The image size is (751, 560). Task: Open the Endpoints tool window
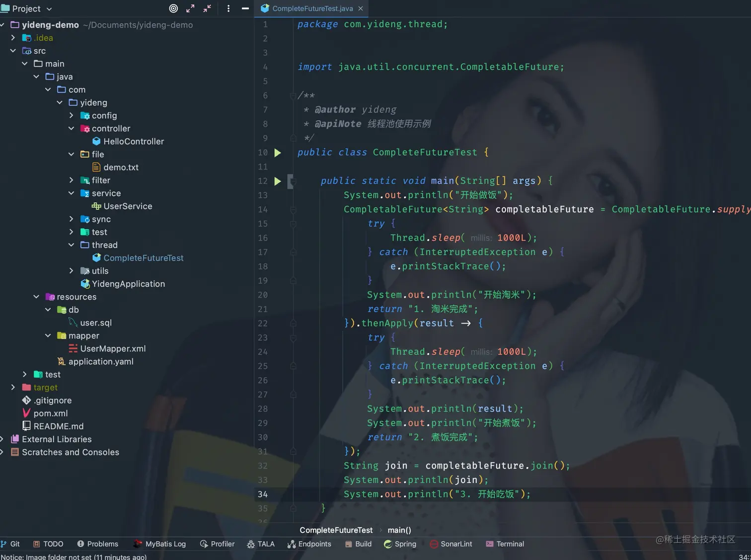[309, 544]
